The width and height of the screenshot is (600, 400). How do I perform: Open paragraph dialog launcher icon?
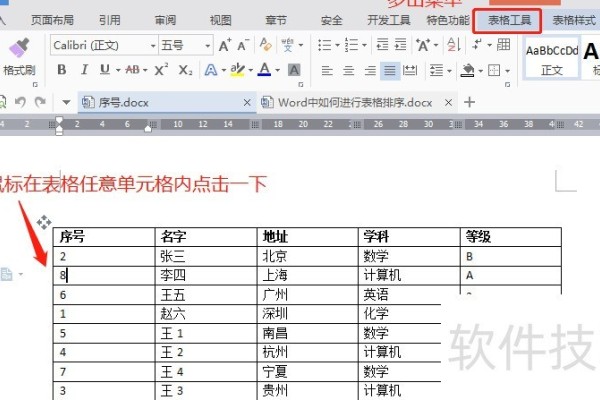[x=507, y=84]
